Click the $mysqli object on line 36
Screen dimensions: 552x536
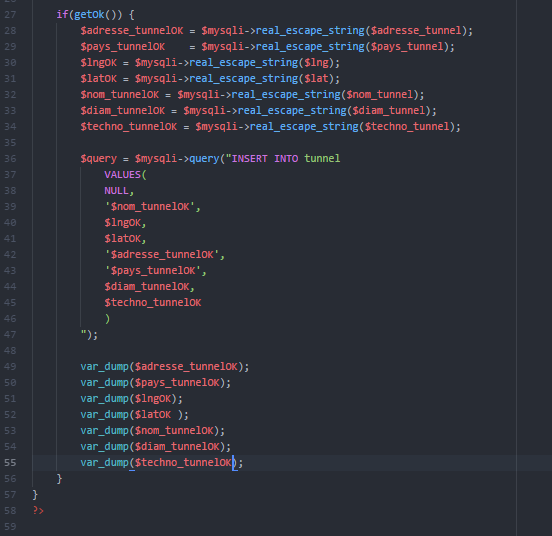click(x=156, y=159)
